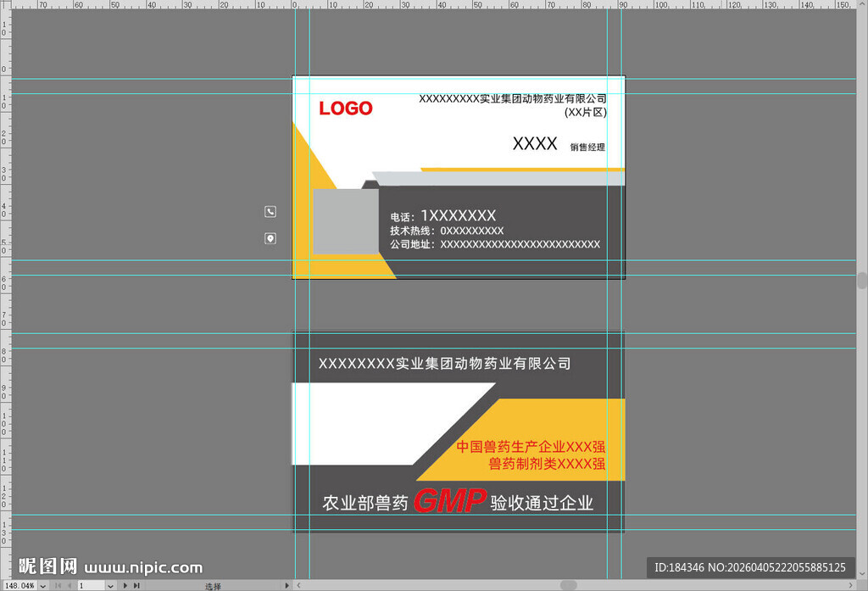Click the '选择' status bar label
This screenshot has height=591, width=868.
(213, 586)
